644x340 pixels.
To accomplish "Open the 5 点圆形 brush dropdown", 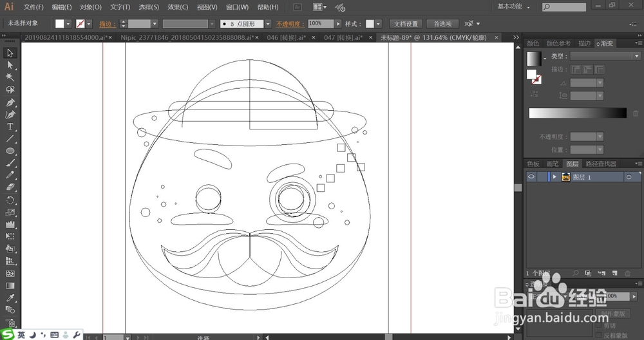I will 268,24.
